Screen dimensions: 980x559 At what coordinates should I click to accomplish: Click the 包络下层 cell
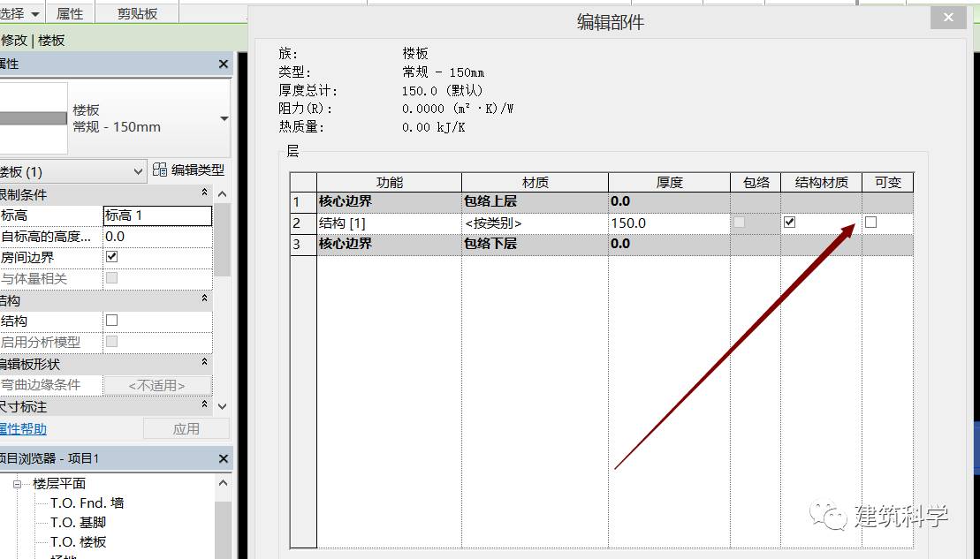pos(535,245)
